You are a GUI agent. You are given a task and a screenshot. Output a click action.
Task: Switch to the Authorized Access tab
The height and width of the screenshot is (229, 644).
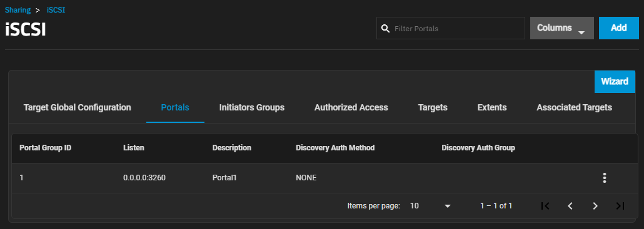tap(351, 107)
